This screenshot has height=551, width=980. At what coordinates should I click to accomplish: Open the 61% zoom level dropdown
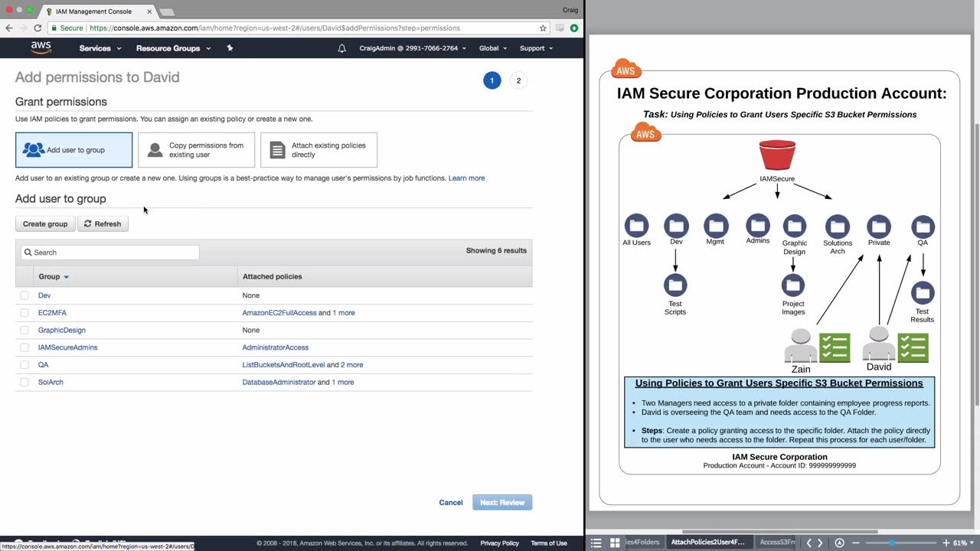(x=963, y=543)
